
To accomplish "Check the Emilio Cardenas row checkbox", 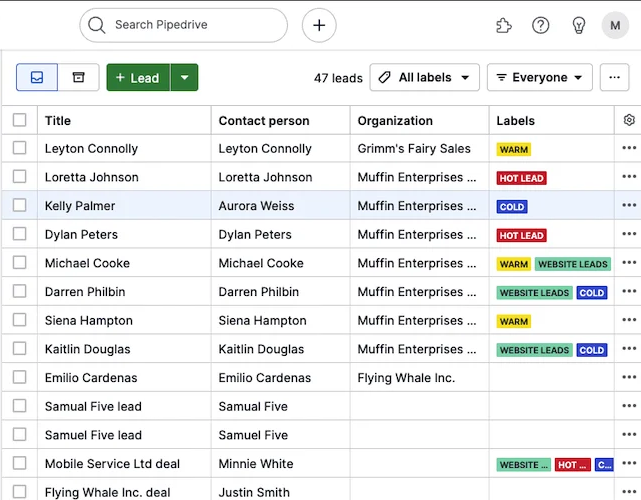I will (20, 377).
